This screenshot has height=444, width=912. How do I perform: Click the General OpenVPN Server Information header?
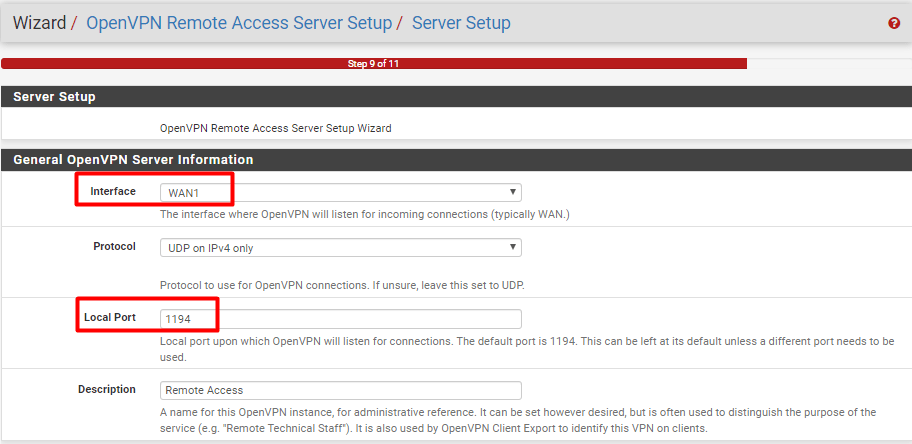[133, 159]
